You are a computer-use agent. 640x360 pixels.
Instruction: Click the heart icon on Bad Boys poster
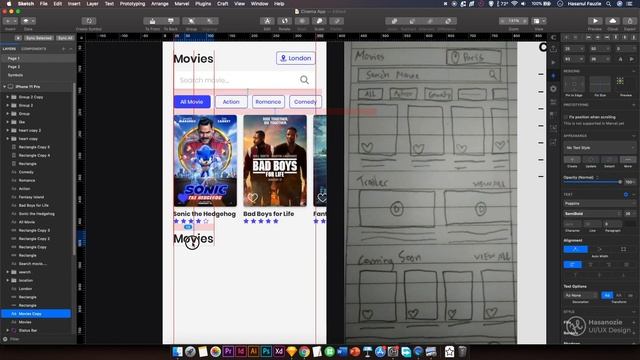tap(253, 198)
